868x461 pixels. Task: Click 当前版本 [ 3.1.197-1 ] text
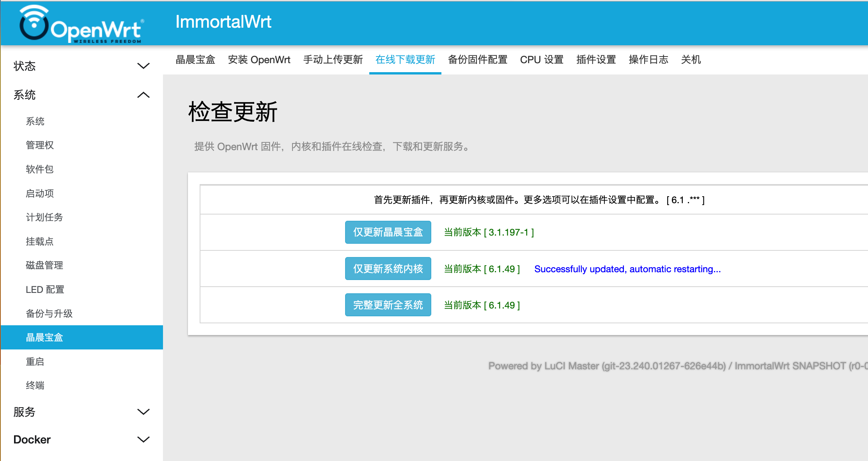pos(489,232)
